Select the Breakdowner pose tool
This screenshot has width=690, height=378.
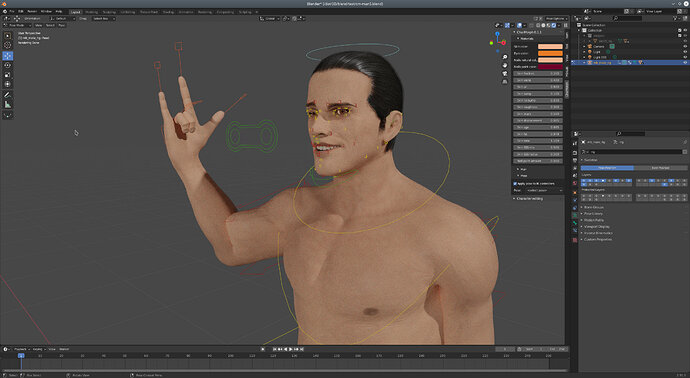7,115
